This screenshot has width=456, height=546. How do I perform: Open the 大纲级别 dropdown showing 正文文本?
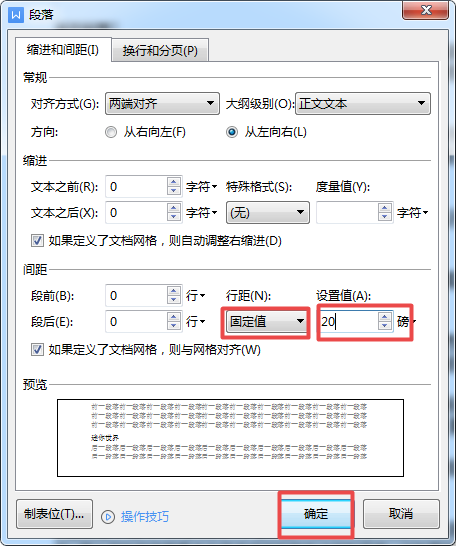tap(363, 103)
